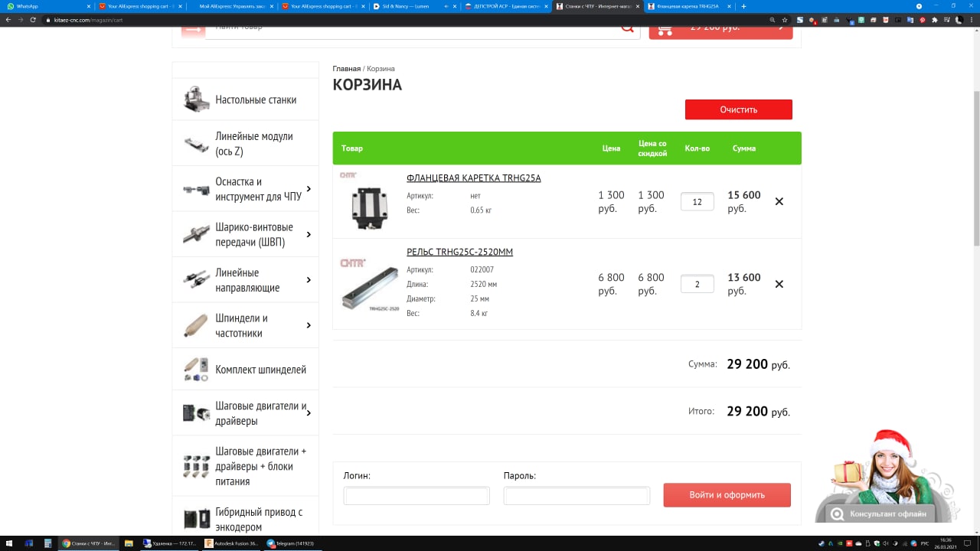This screenshot has width=980, height=551.
Task: Reload the page with browser refresh icon
Action: click(33, 20)
